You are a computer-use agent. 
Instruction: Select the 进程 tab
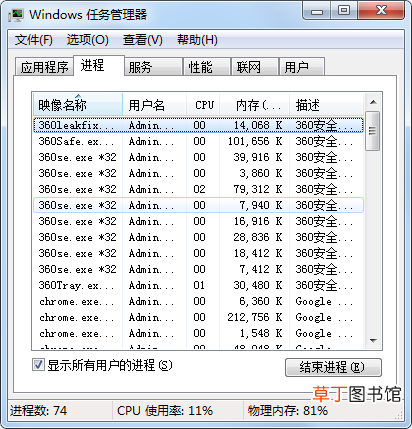99,65
